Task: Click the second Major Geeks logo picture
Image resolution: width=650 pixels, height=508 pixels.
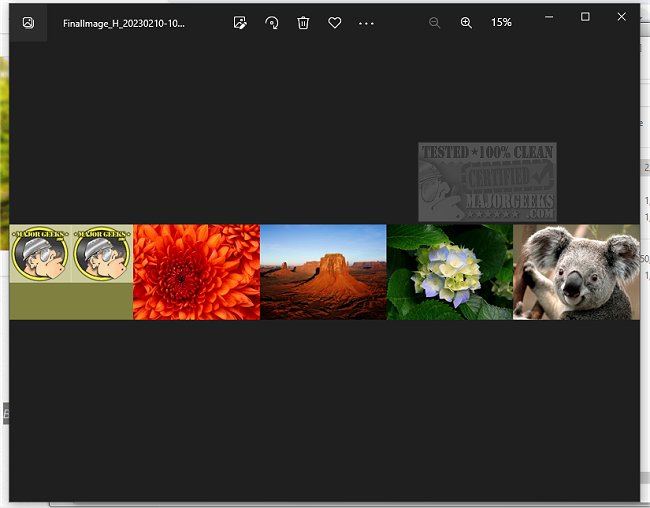Action: (101, 254)
